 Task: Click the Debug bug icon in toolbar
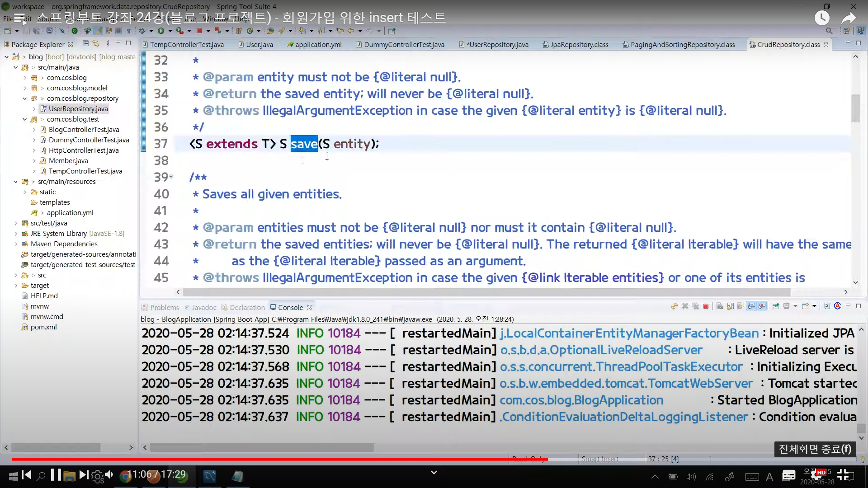142,31
